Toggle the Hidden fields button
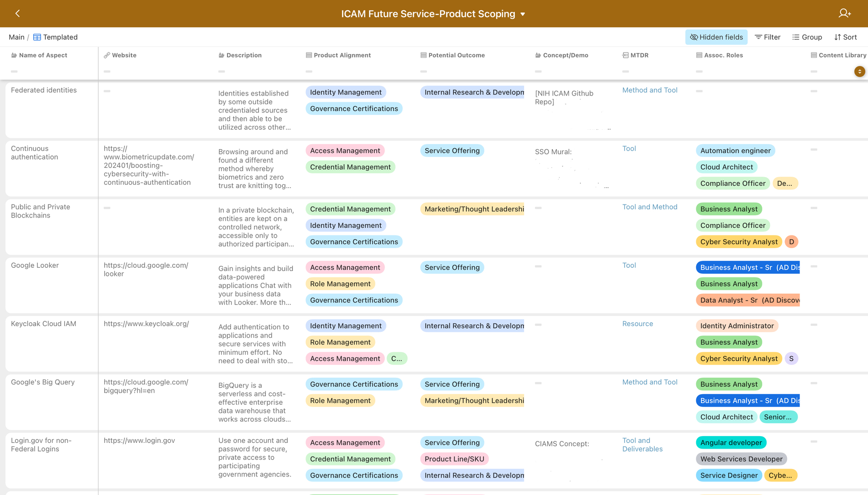Image resolution: width=868 pixels, height=495 pixels. [x=716, y=37]
